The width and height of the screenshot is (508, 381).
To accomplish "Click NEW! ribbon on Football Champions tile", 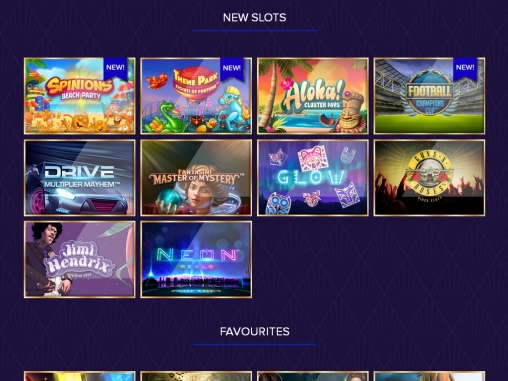I will 465,68.
